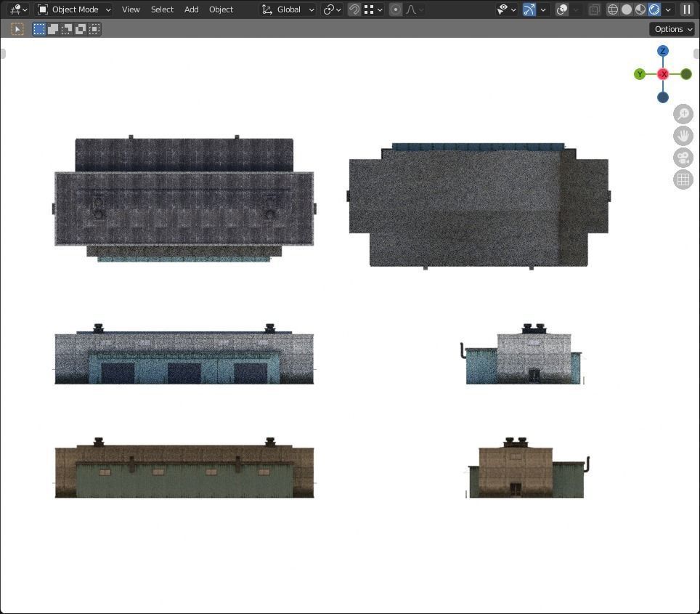Select the shingled roof top-view building
Viewport: 700px width, 614px height.
coord(184,199)
